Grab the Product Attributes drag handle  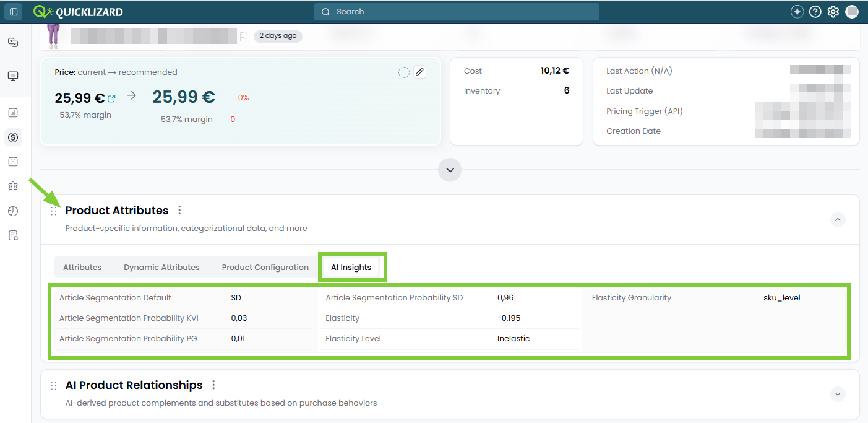click(x=54, y=211)
